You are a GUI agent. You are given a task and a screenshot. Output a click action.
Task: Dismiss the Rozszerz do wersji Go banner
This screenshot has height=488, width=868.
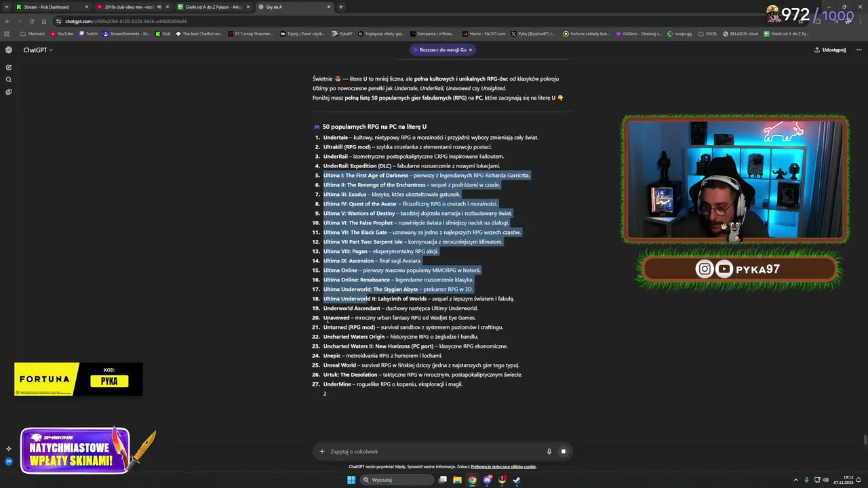(x=470, y=49)
